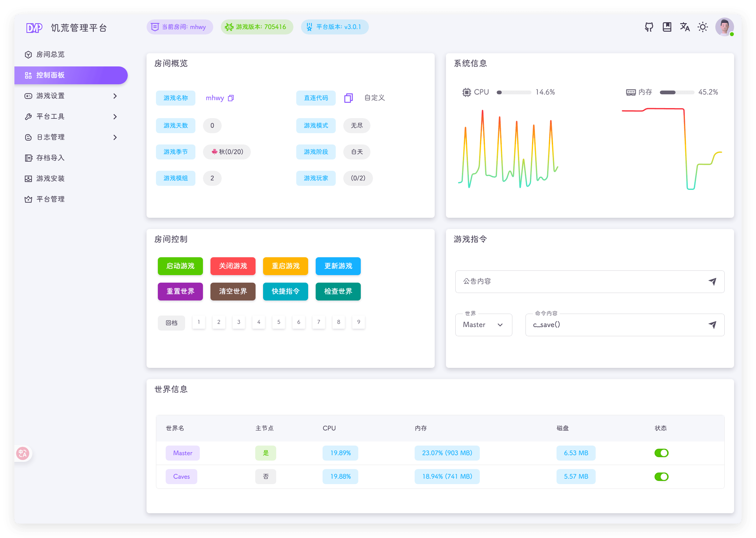
Task: Open 存档导入 from sidebar
Action: tap(50, 158)
